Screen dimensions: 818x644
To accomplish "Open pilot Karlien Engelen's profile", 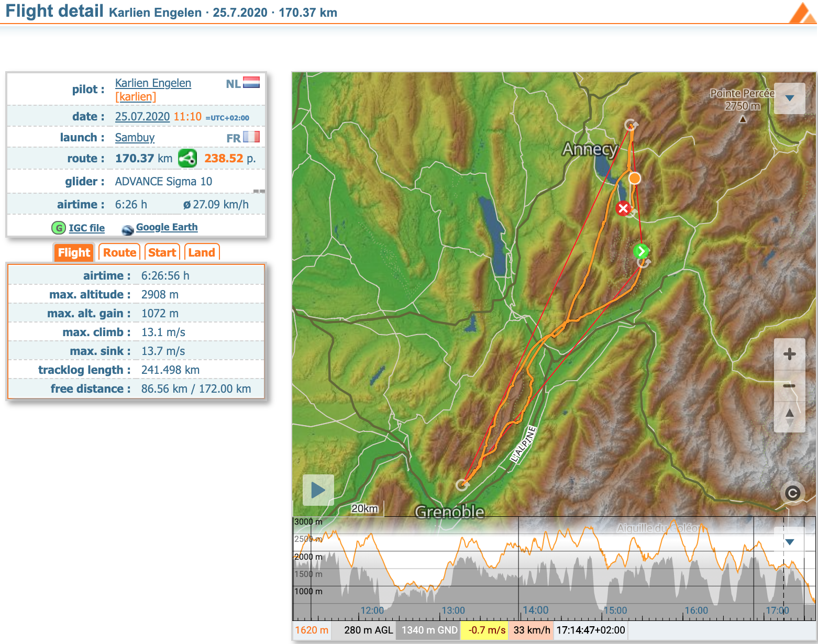I will tap(153, 83).
